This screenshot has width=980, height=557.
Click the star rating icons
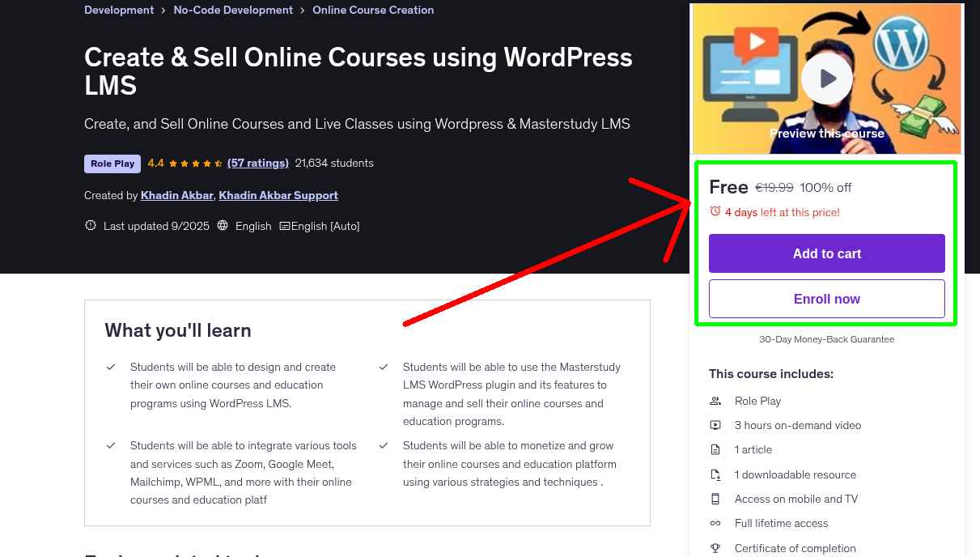pyautogui.click(x=196, y=164)
